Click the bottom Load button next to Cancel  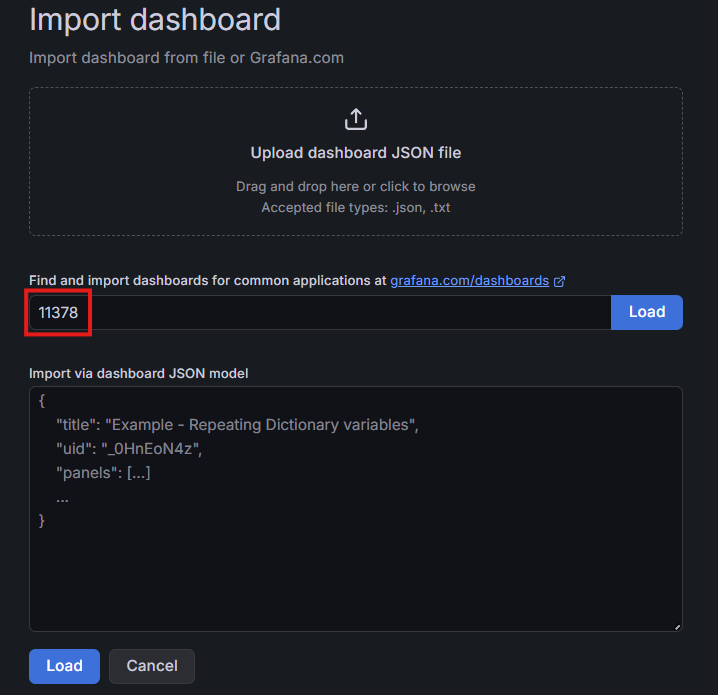click(65, 666)
